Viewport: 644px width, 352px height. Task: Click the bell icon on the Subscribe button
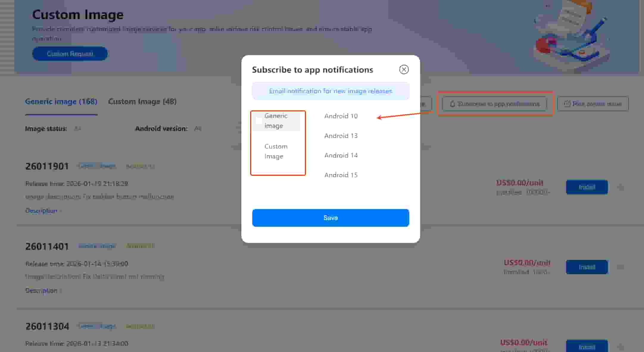(x=452, y=104)
